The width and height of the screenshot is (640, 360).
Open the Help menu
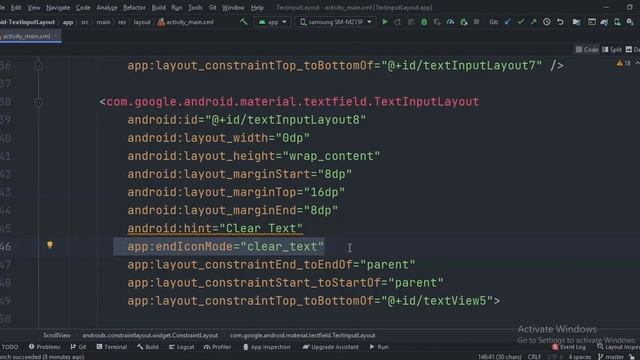(x=257, y=7)
